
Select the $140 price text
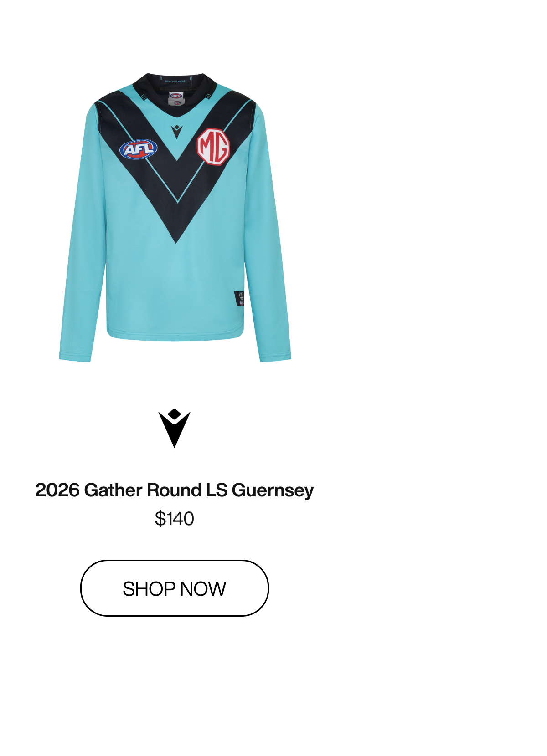(x=175, y=519)
